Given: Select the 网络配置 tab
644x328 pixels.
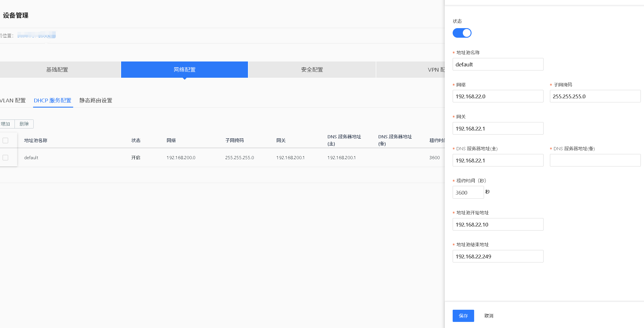Looking at the screenshot, I should pyautogui.click(x=184, y=70).
